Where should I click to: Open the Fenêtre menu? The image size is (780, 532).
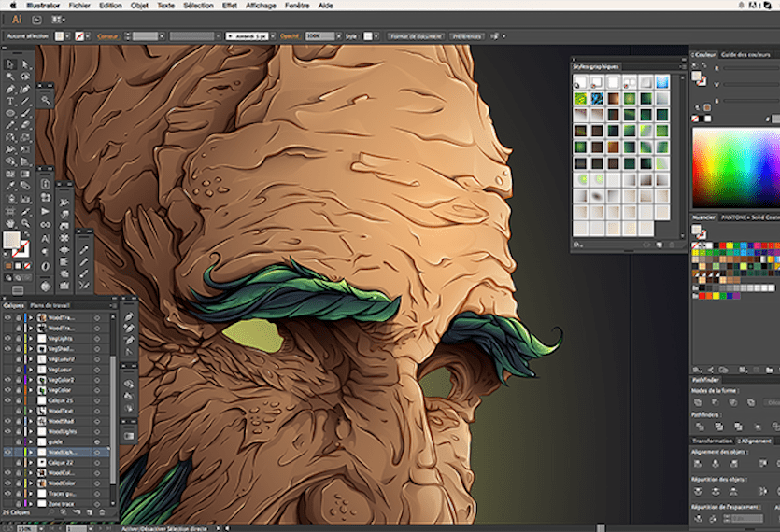297,6
